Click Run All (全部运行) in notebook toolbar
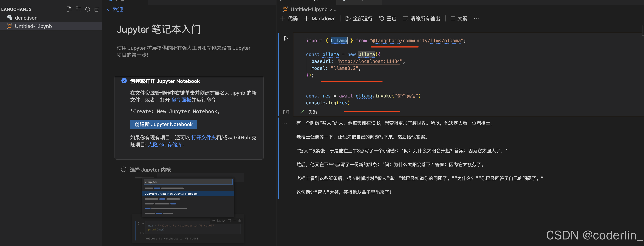The height and width of the screenshot is (246, 644). pos(359,19)
